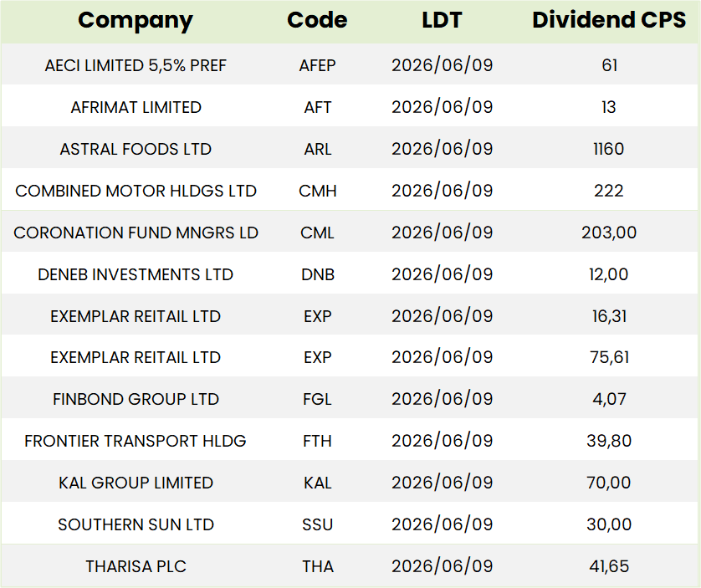Select AFRIMAT LIMITED company cell
This screenshot has width=701, height=588.
(x=136, y=107)
